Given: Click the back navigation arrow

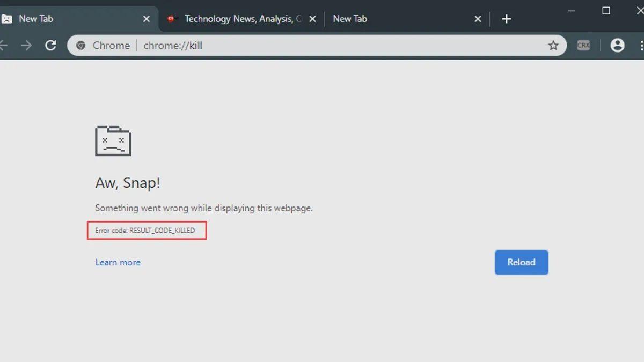Looking at the screenshot, I should (4, 46).
